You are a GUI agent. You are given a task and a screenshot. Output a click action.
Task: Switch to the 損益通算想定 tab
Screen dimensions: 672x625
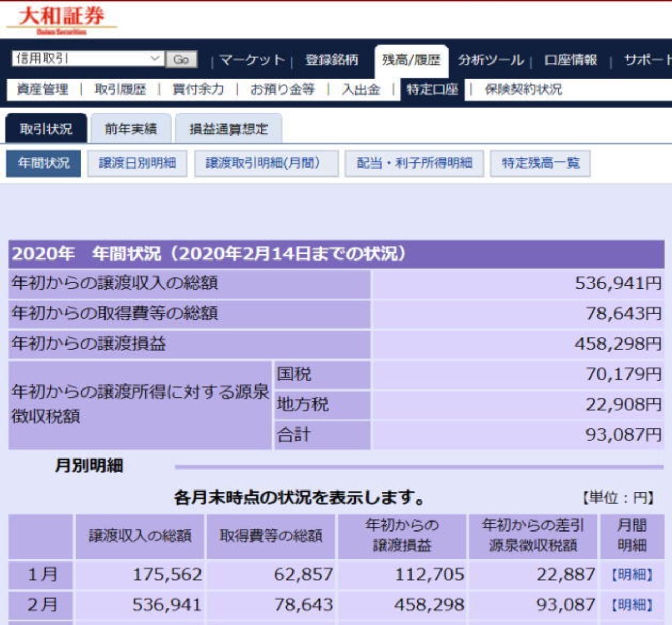[x=228, y=129]
